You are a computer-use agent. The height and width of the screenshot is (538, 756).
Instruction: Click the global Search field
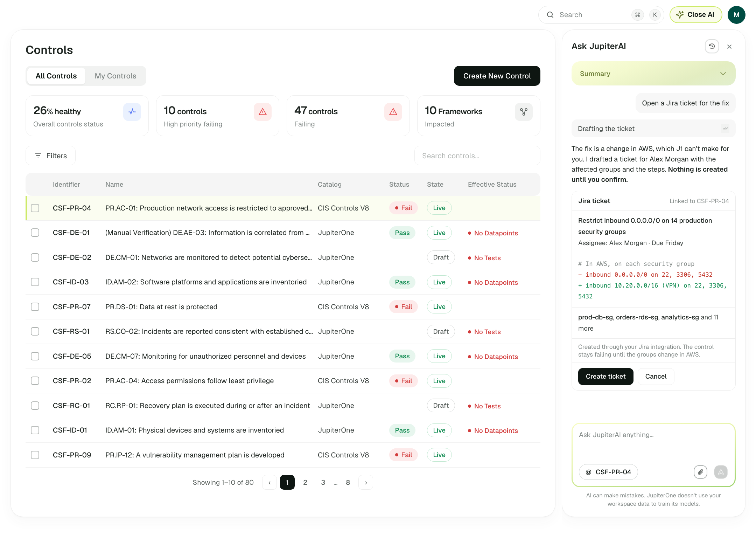click(x=601, y=15)
